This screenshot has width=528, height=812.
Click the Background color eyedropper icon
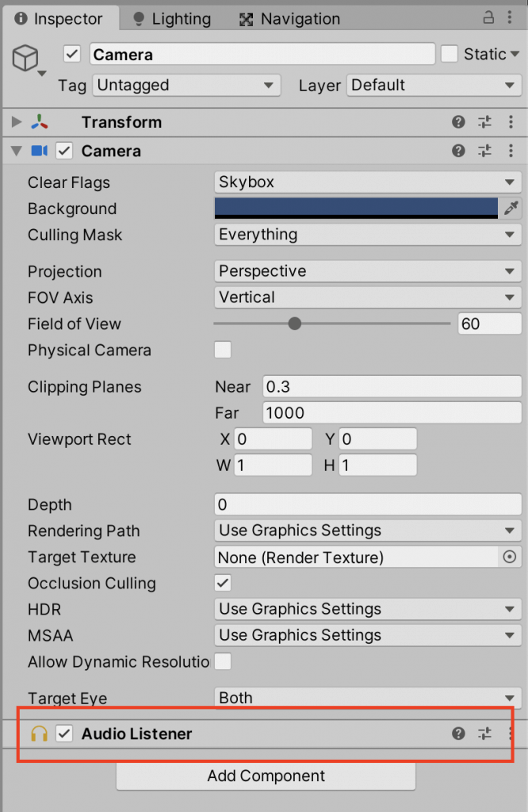[511, 209]
